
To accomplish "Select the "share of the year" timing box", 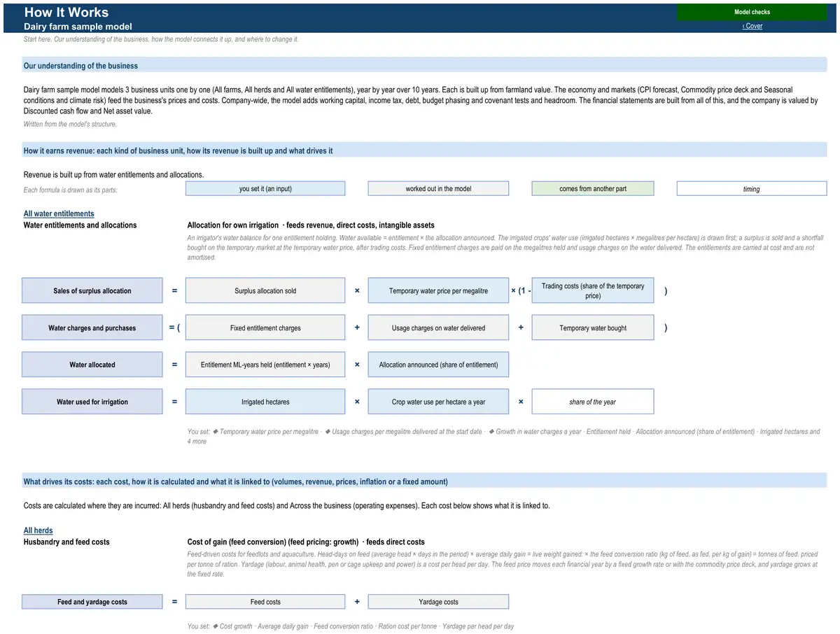I will (593, 402).
